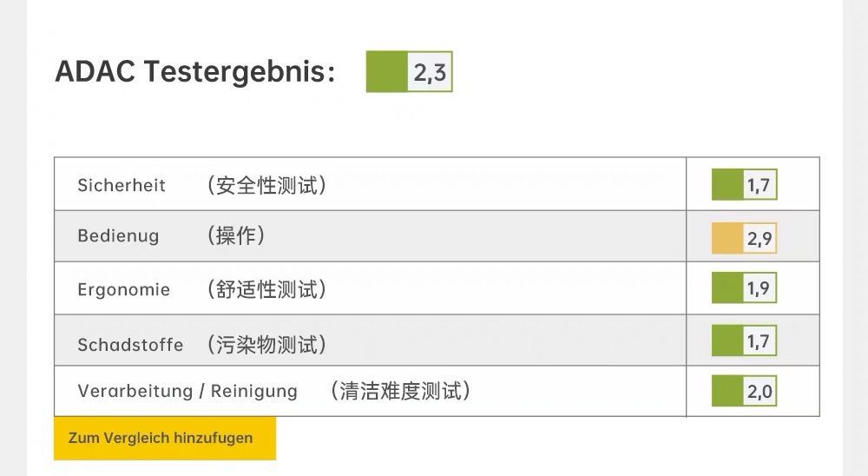This screenshot has height=476, width=868.
Task: Select the Sicherheit row label
Action: 122,185
